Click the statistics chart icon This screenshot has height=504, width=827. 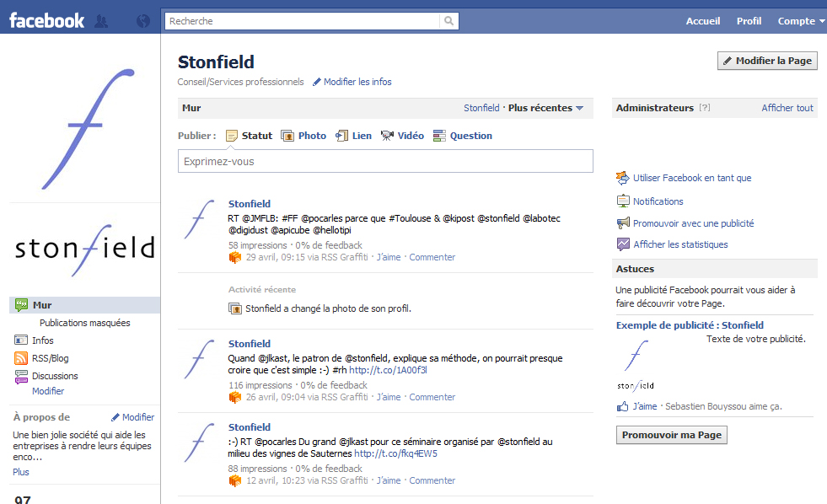(x=623, y=244)
